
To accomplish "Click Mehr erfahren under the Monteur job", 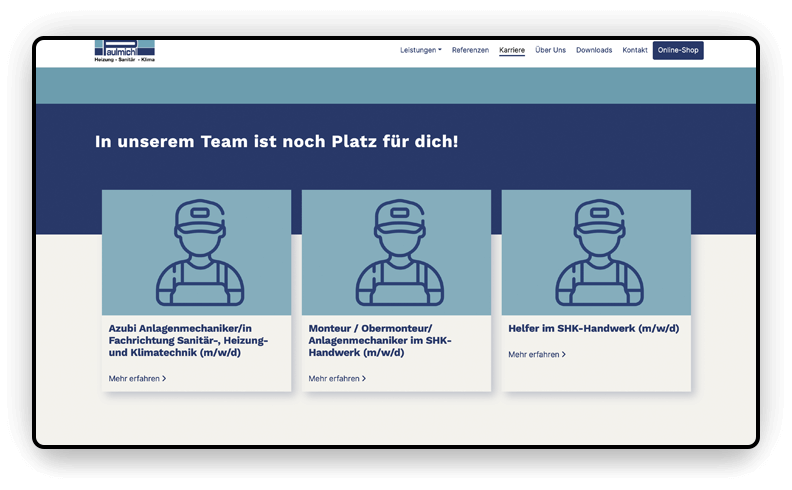I will pos(333,379).
